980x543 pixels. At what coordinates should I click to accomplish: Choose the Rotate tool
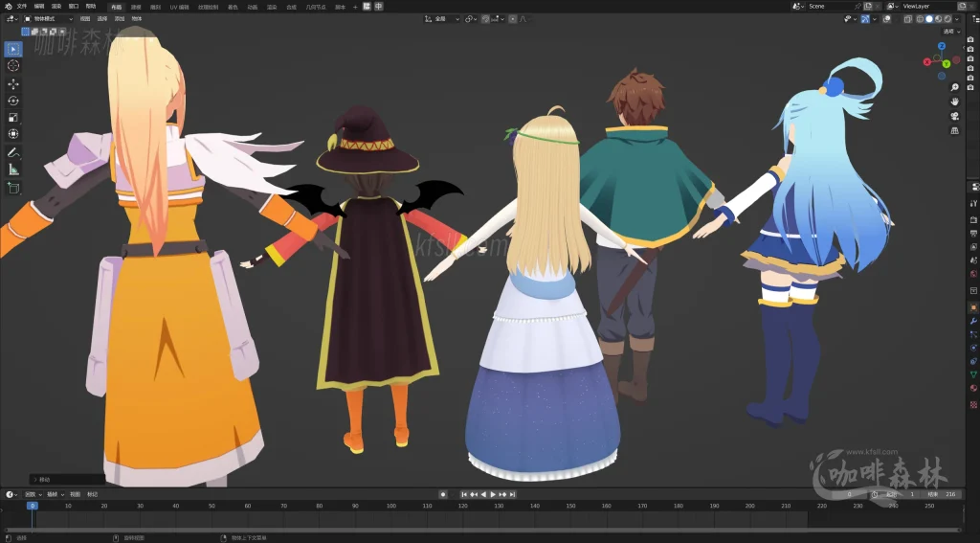pyautogui.click(x=13, y=101)
